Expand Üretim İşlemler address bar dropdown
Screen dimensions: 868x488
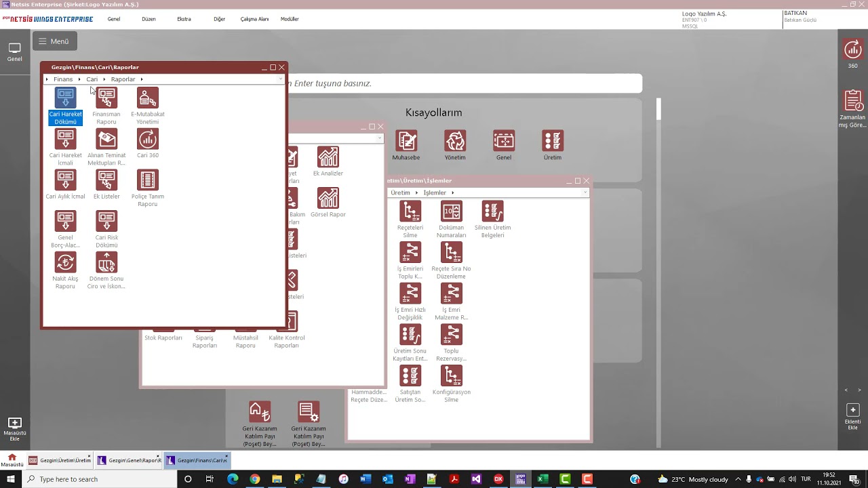(585, 192)
